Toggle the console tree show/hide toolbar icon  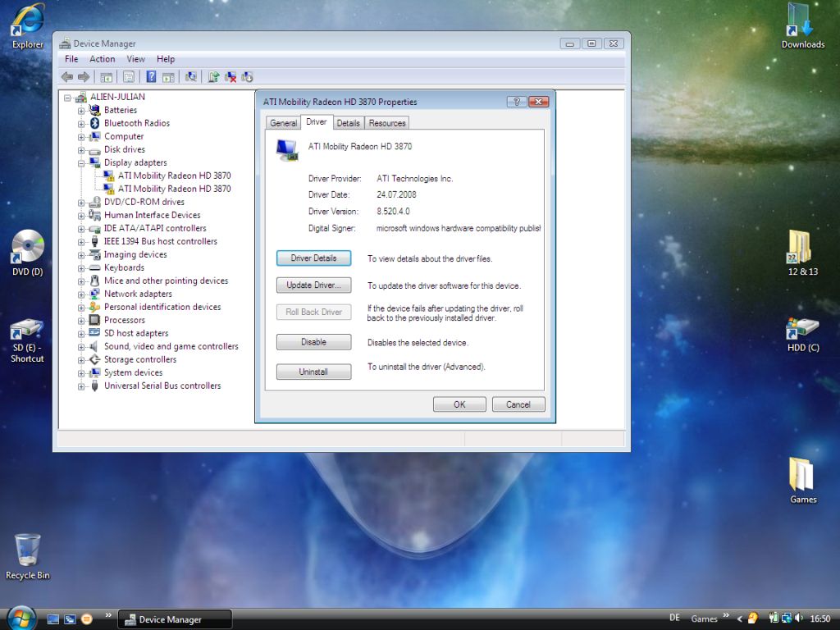pyautogui.click(x=107, y=77)
